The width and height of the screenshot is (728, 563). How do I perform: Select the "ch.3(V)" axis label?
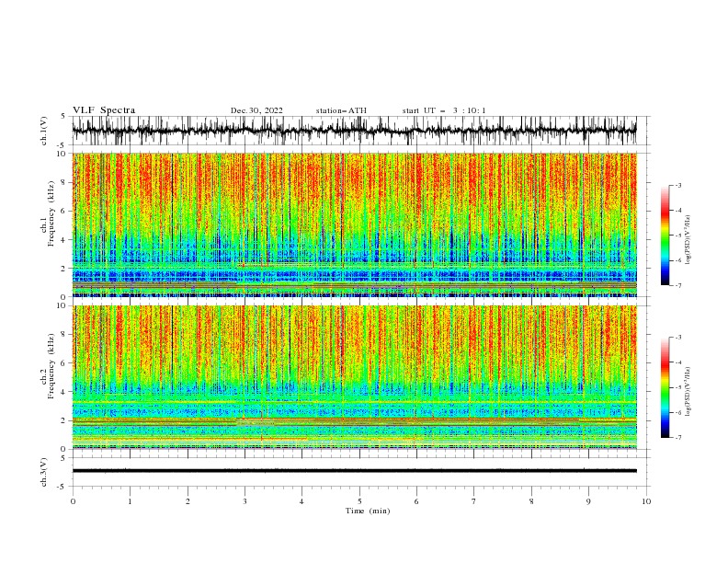(44, 472)
